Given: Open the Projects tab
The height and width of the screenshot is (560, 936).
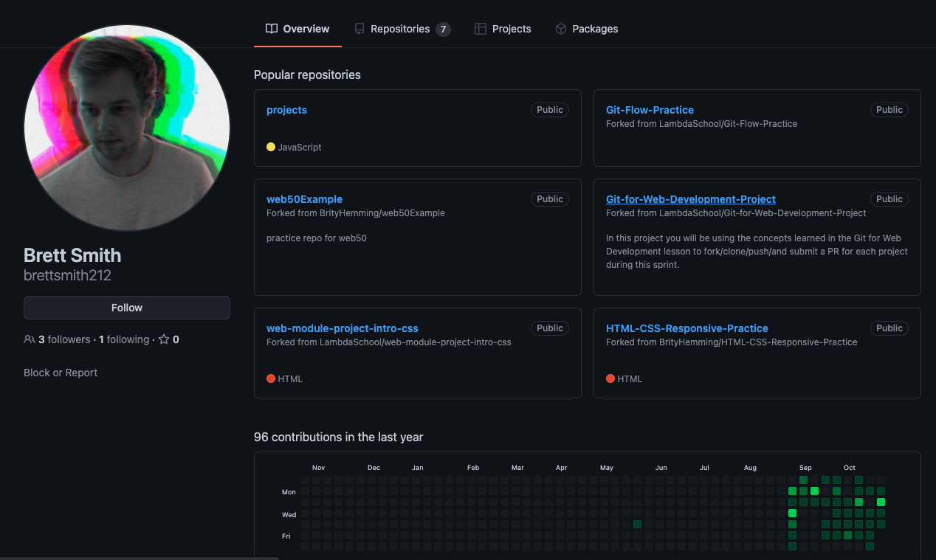Looking at the screenshot, I should pos(511,29).
